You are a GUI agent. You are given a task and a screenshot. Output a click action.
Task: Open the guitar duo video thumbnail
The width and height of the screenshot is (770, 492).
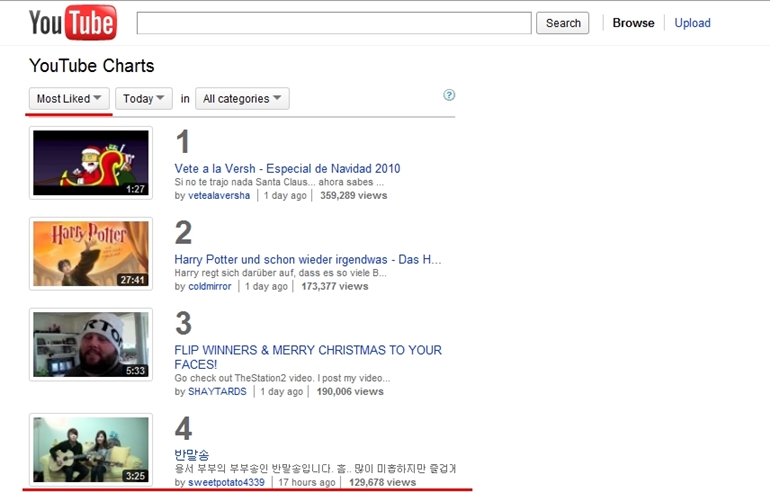coord(91,450)
